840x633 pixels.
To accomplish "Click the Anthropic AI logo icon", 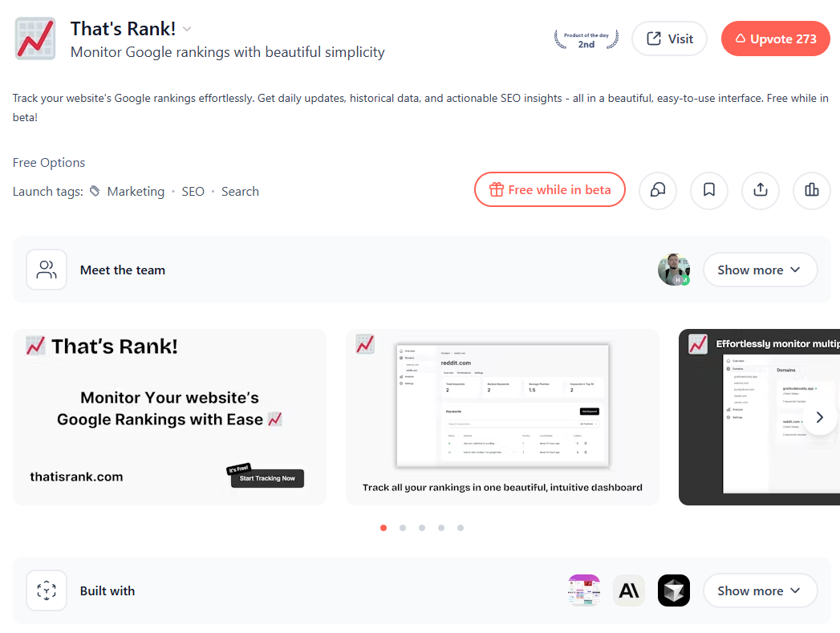I will tap(629, 590).
